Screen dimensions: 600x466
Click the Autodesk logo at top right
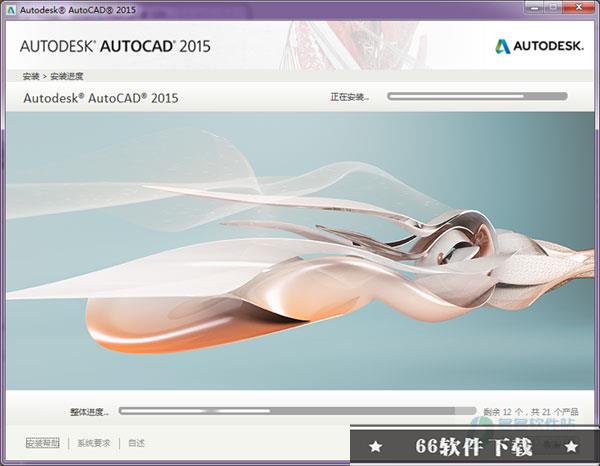539,46
